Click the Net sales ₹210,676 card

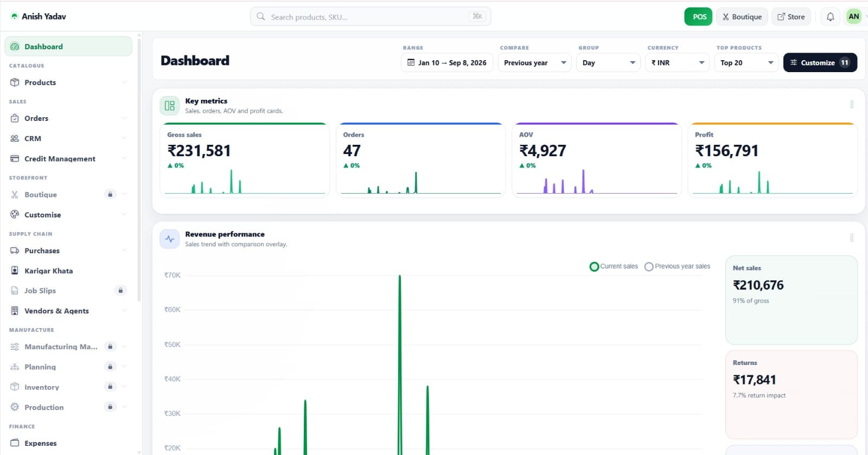792,300
